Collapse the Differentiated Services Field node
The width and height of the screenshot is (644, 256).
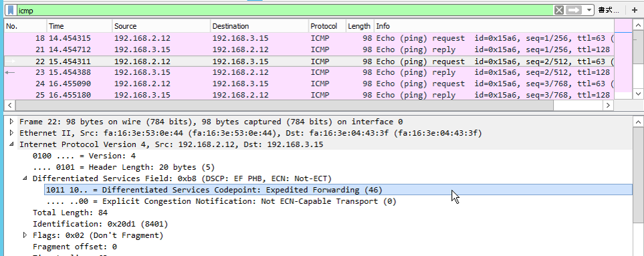[25, 178]
